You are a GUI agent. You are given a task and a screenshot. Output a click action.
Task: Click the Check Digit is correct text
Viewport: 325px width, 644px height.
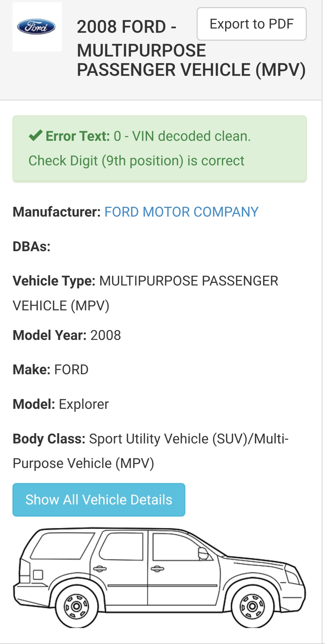point(136,161)
